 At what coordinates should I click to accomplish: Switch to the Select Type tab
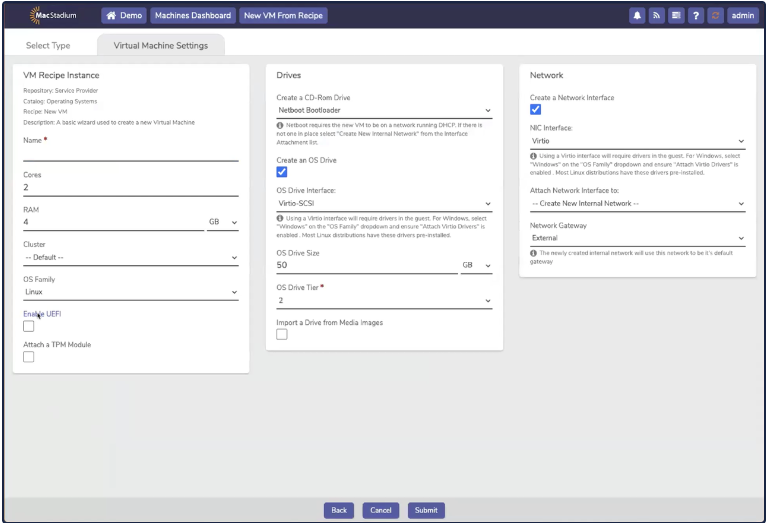[48, 45]
